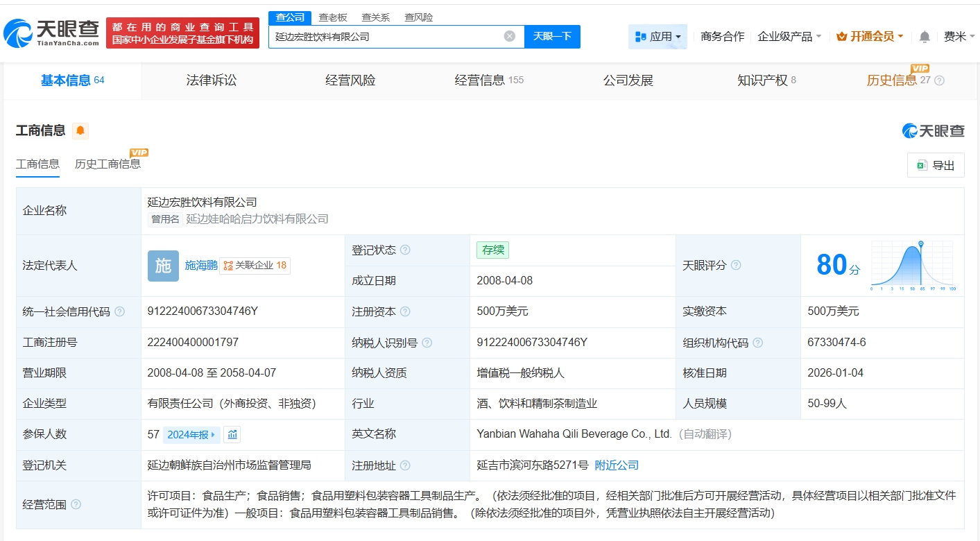
Task: Select the 查老板 search tab
Action: click(x=333, y=17)
